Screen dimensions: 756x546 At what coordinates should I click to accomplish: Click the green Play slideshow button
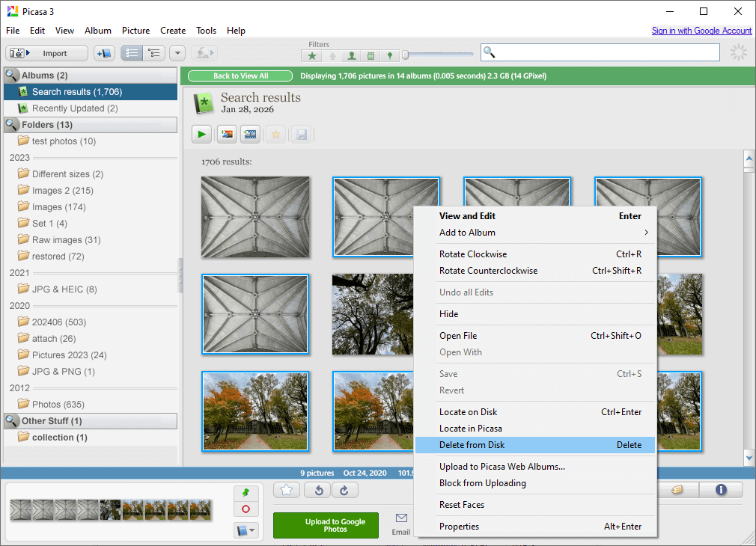[201, 135]
